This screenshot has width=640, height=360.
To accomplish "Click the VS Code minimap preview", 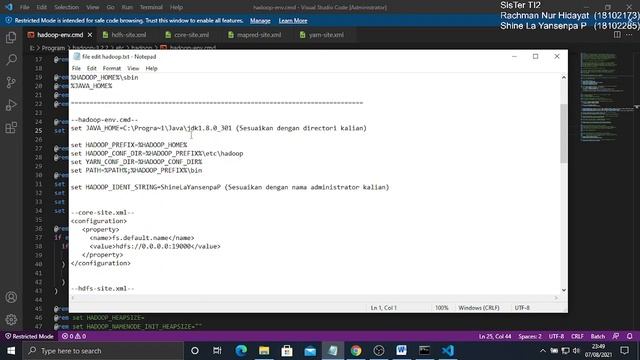I will click(x=607, y=98).
